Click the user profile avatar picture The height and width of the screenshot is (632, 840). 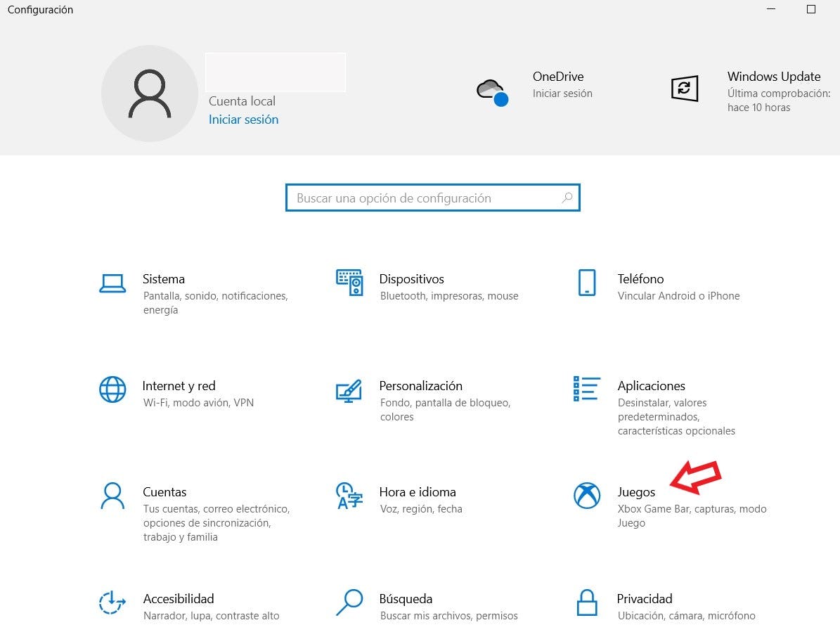(x=150, y=93)
